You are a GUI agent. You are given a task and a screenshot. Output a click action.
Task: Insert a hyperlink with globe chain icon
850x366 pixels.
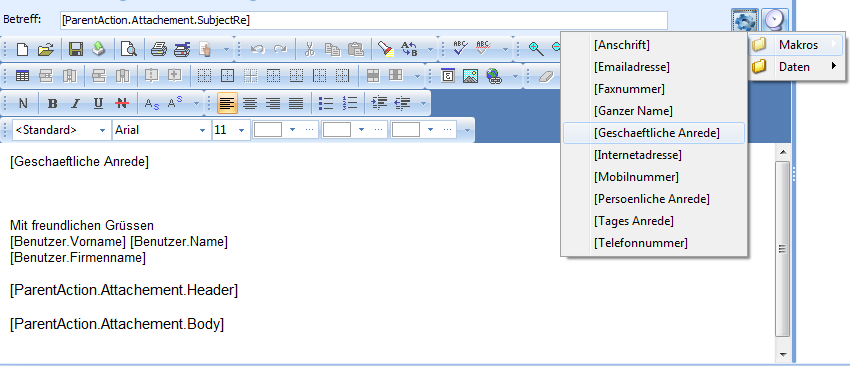point(494,76)
